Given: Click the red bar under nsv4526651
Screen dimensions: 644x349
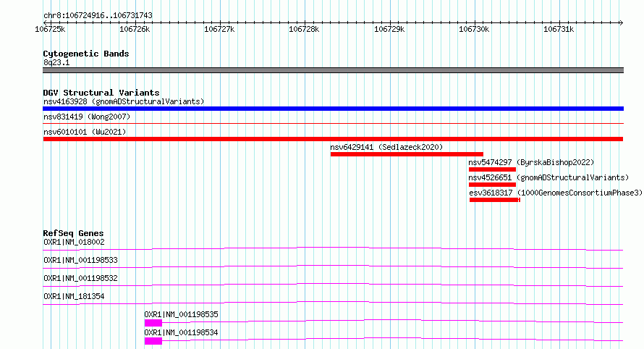Looking at the screenshot, I should click(x=492, y=185).
